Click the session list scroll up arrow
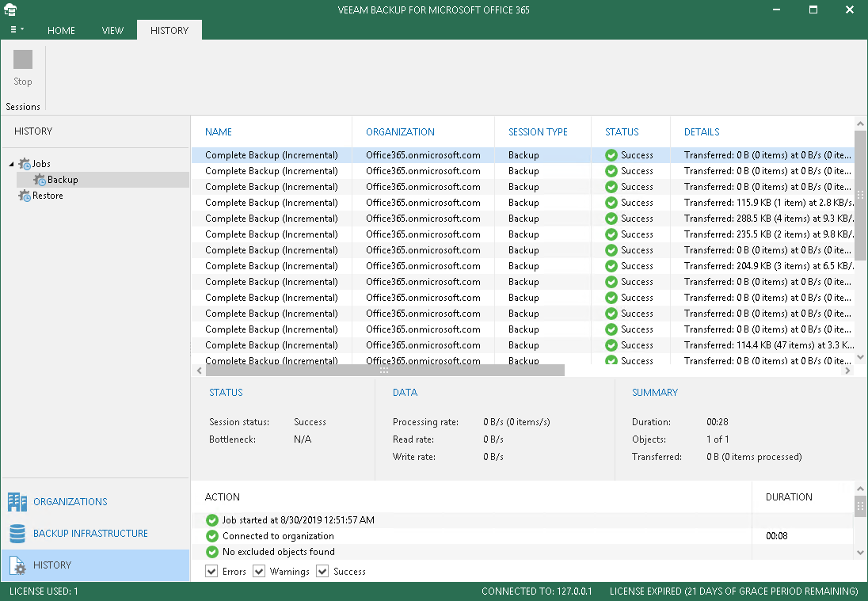 pyautogui.click(x=860, y=124)
